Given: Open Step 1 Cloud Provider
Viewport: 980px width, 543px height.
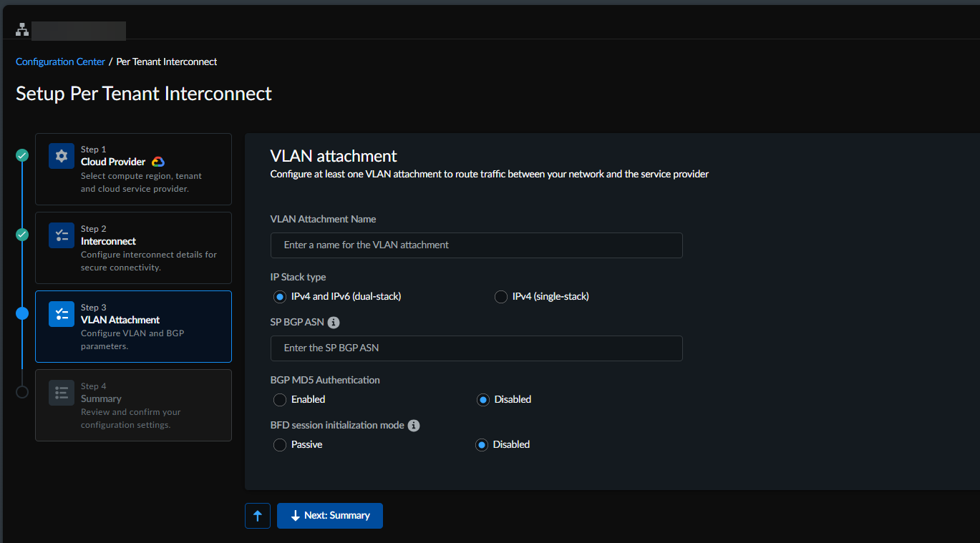Looking at the screenshot, I should pyautogui.click(x=133, y=170).
